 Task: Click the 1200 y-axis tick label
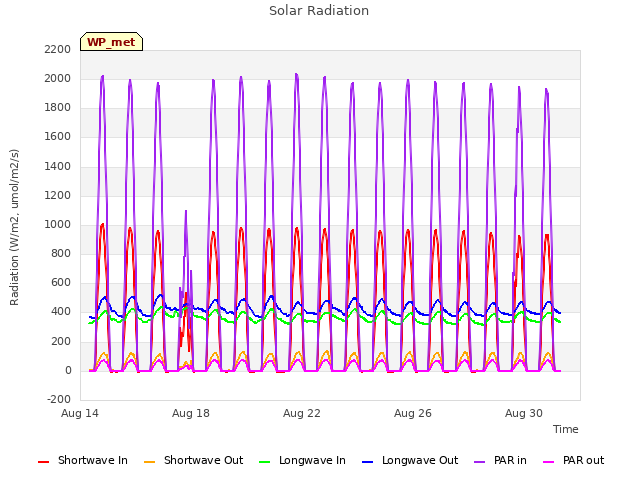point(58,196)
